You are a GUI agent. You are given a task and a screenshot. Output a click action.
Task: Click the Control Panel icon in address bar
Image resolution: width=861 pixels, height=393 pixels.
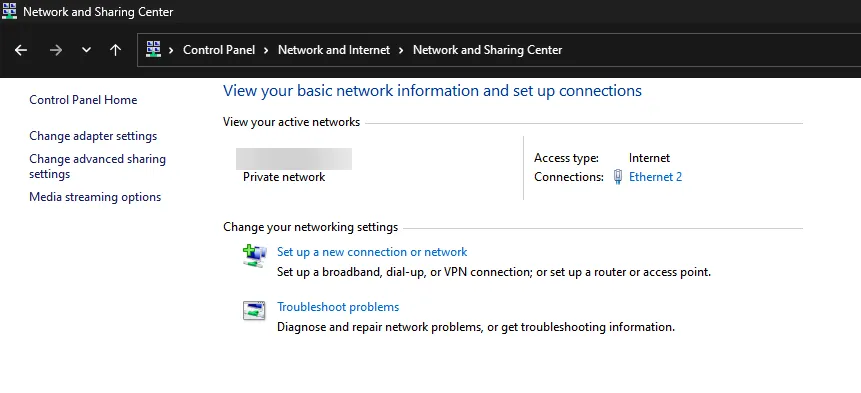click(153, 49)
